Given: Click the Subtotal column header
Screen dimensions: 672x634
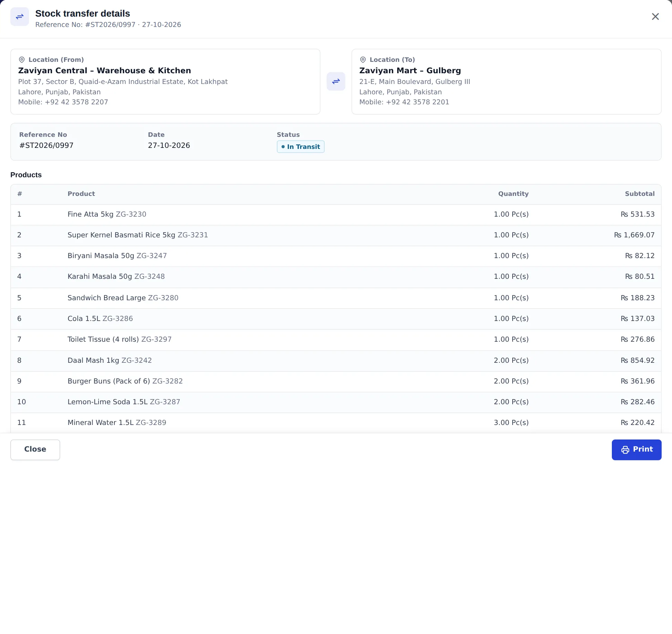Looking at the screenshot, I should point(640,194).
